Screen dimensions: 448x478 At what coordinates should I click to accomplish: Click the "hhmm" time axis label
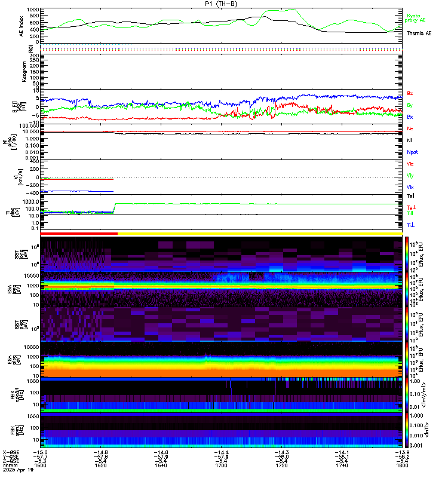[10, 465]
